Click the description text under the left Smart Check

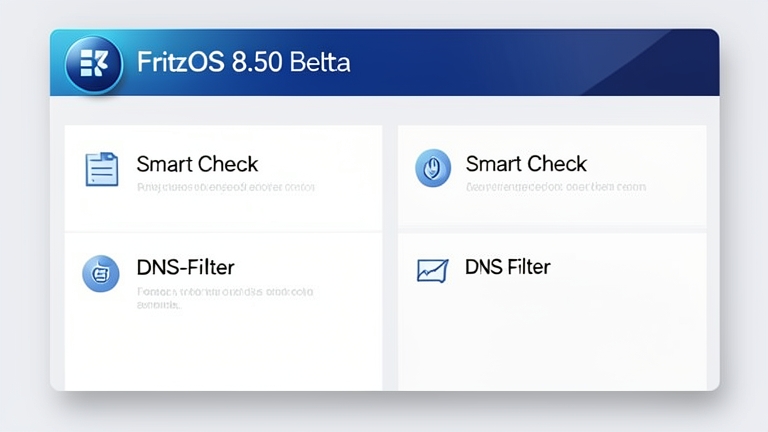226,187
